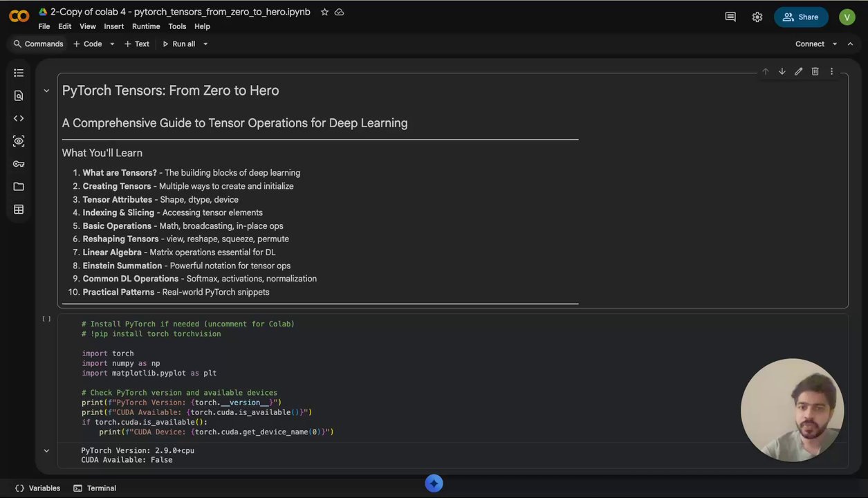This screenshot has height=498, width=868.
Task: Open the Variables panel at the bottom
Action: 38,488
